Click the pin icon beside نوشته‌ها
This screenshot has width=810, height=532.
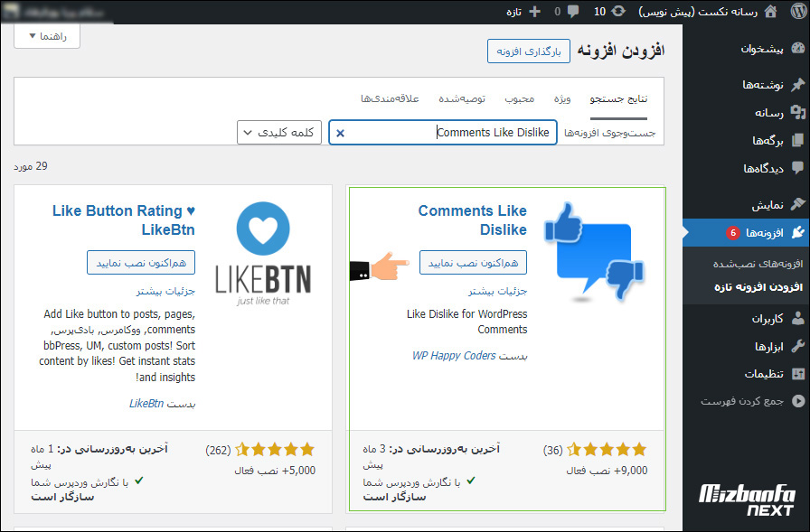[798, 85]
